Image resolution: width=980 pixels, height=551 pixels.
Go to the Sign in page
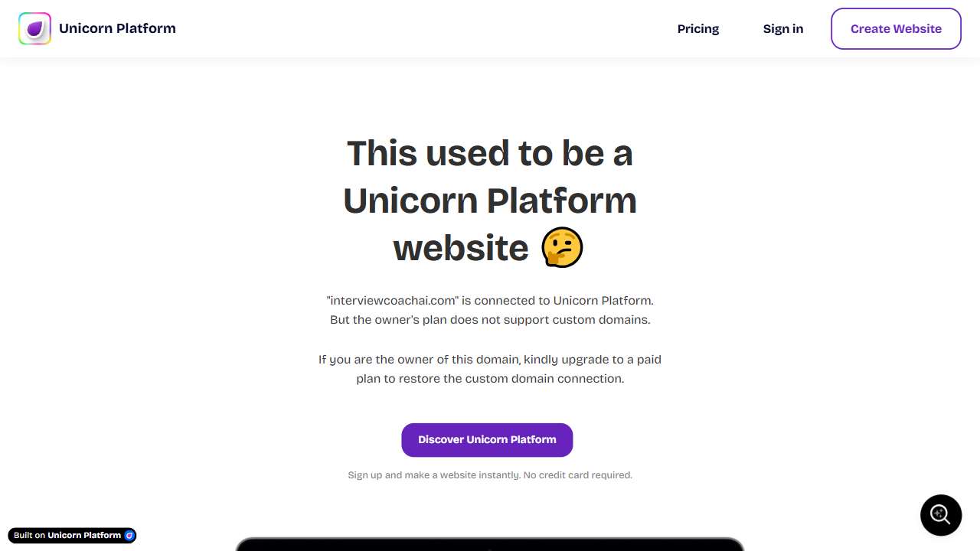782,29
